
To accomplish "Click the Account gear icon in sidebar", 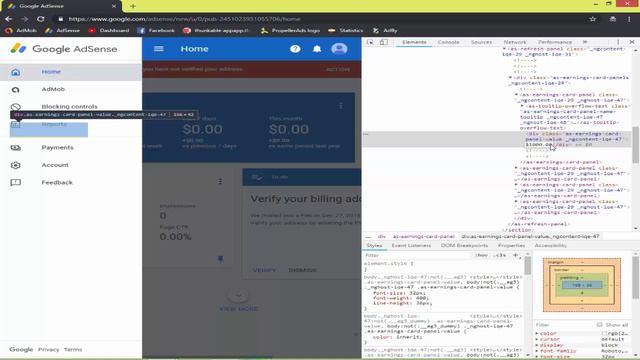I will [x=16, y=165].
